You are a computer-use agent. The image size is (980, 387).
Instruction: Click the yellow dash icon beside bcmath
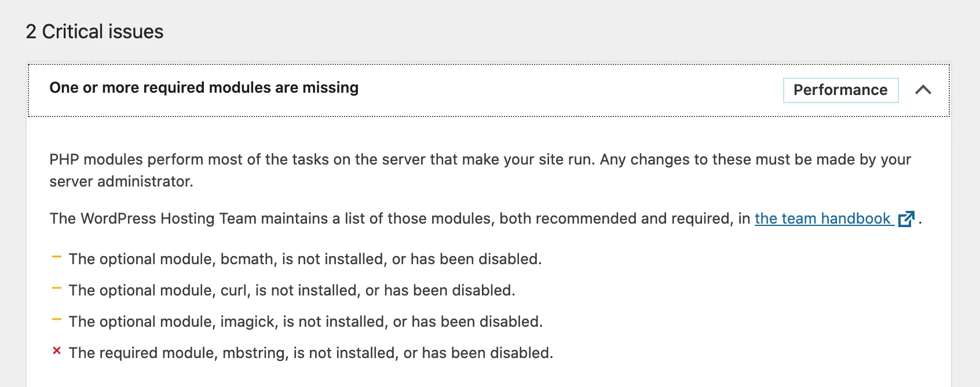[57, 257]
